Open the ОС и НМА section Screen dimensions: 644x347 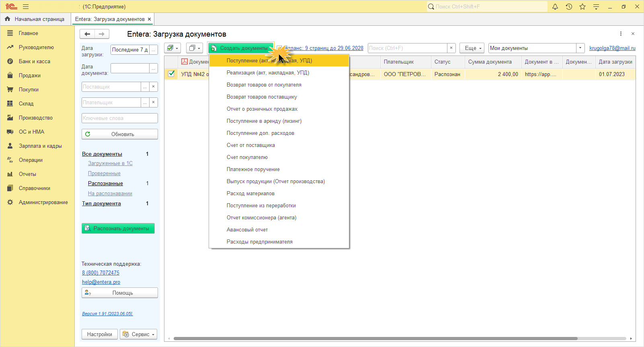pyautogui.click(x=31, y=132)
